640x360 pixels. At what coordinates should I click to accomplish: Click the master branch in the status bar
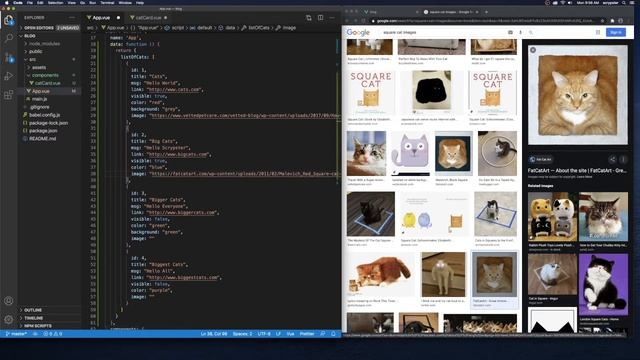tap(16, 333)
